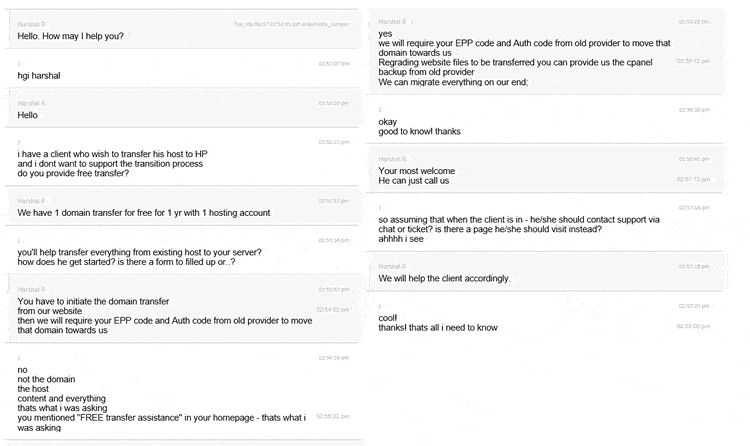Image resolution: width=750 pixels, height=446 pixels.
Task: Select "He can just call us" line
Action: [414, 180]
